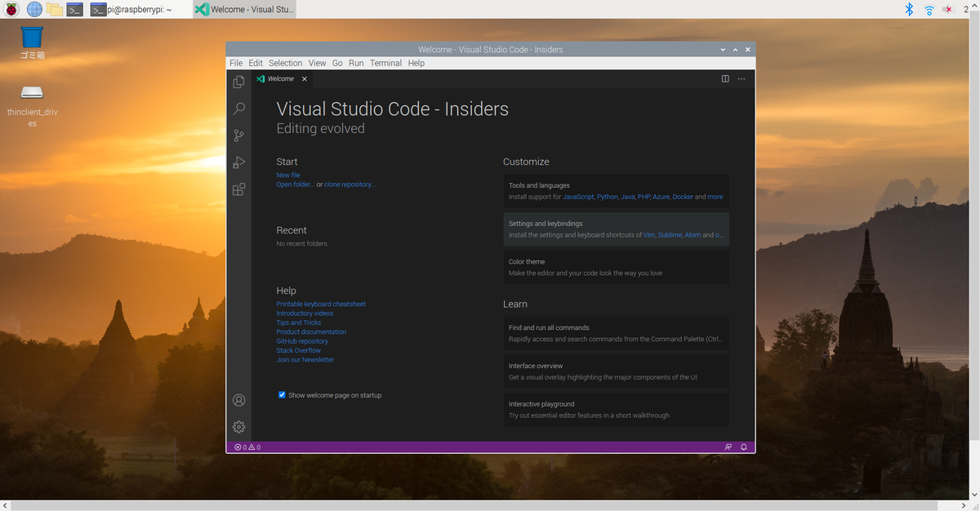Viewport: 980px width, 511px height.
Task: Click the Wi-Fi network tray icon
Action: pyautogui.click(x=929, y=9)
